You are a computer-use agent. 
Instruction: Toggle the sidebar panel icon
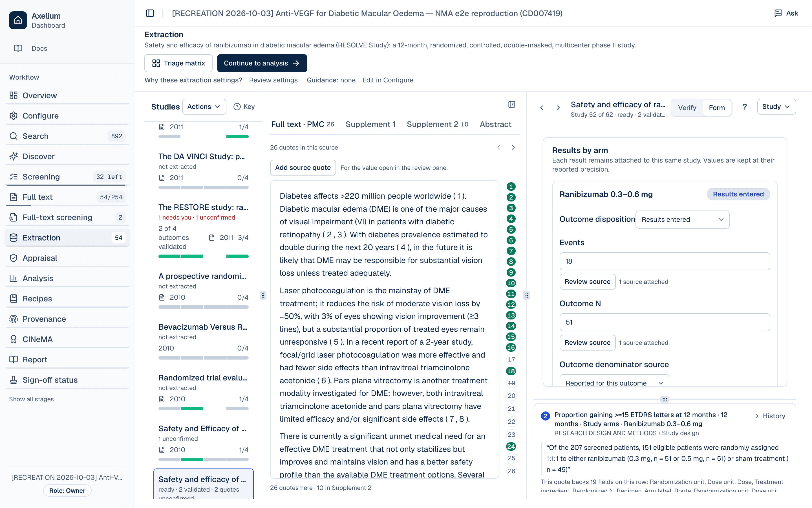point(150,14)
